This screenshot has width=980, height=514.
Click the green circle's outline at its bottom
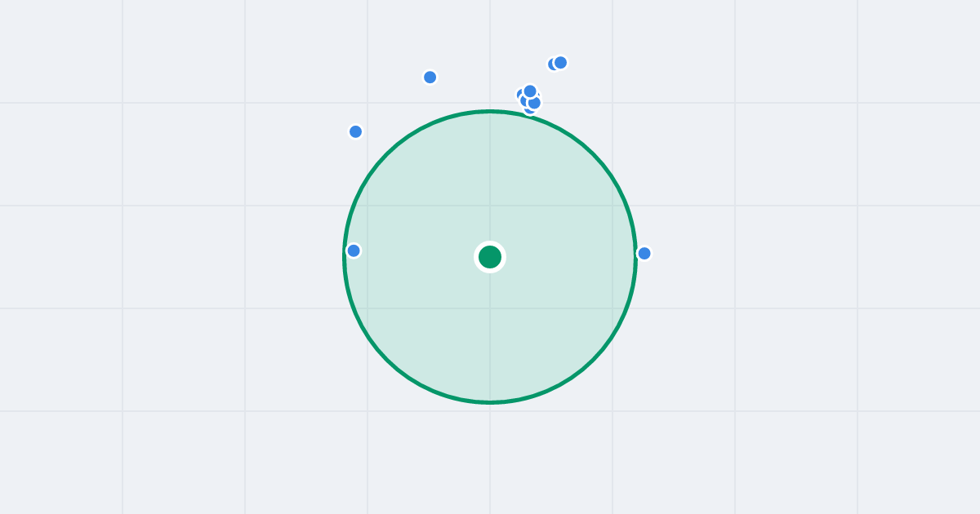(x=490, y=401)
